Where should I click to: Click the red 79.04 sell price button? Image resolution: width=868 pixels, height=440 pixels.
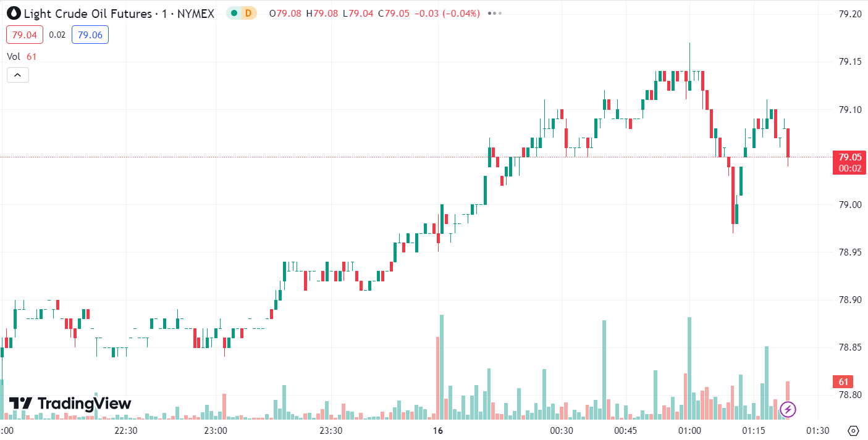(25, 35)
